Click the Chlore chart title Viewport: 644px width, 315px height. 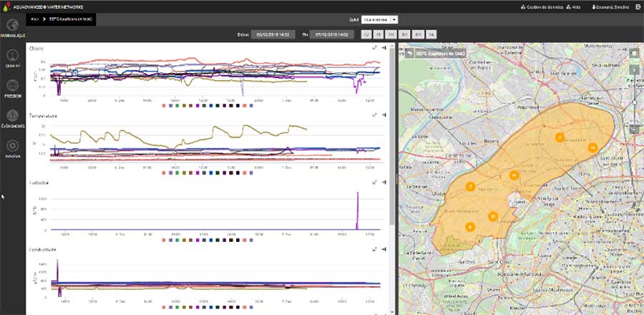click(x=36, y=49)
